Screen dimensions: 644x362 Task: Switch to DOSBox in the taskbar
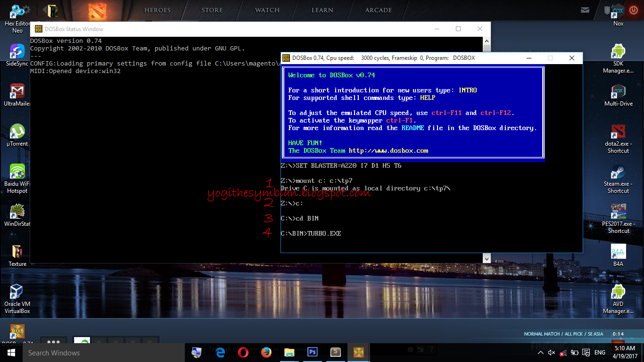pos(358,353)
